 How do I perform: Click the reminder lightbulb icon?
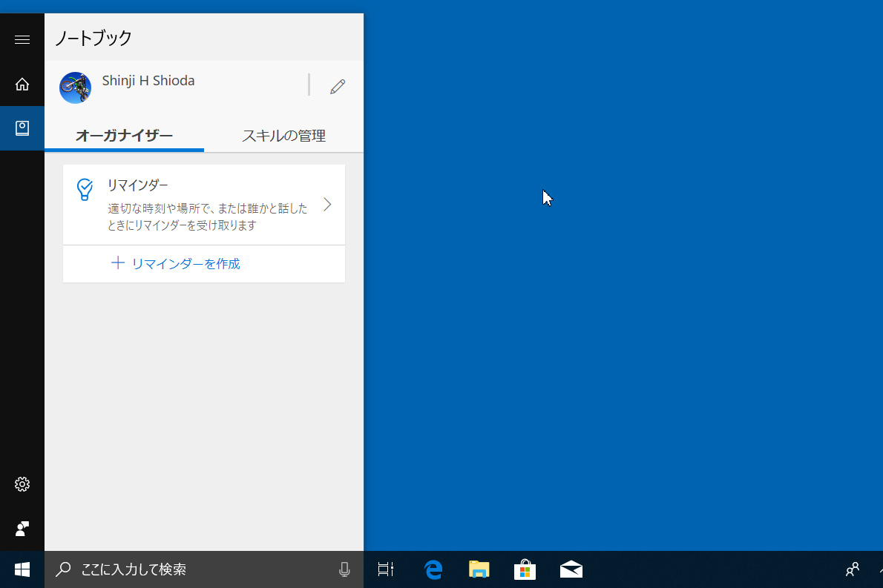[x=85, y=190]
